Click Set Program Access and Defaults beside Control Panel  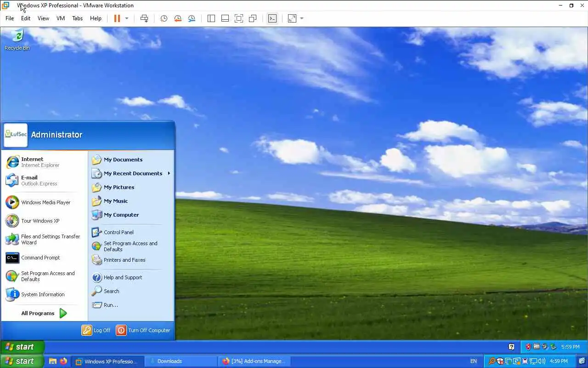(x=131, y=246)
